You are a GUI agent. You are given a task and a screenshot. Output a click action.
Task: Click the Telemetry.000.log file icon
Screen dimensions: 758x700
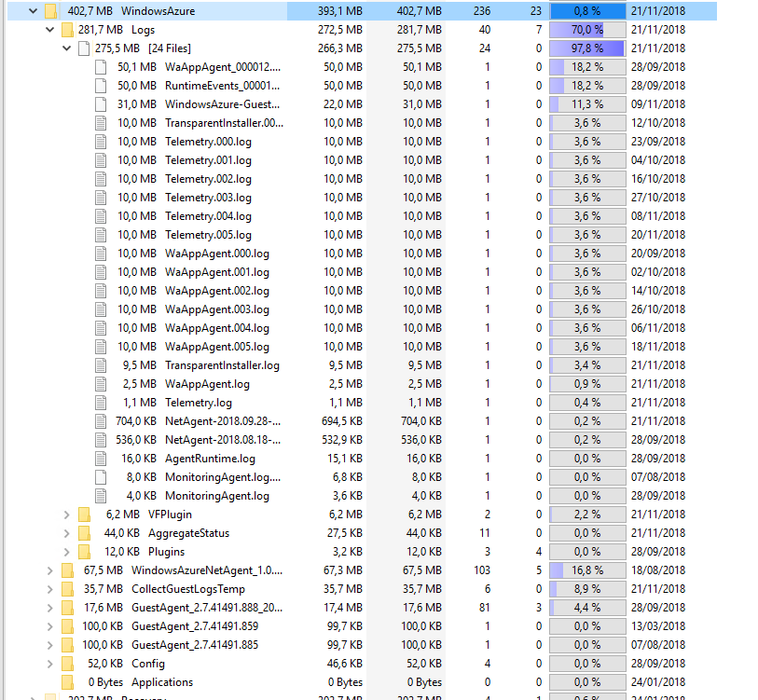click(x=101, y=142)
